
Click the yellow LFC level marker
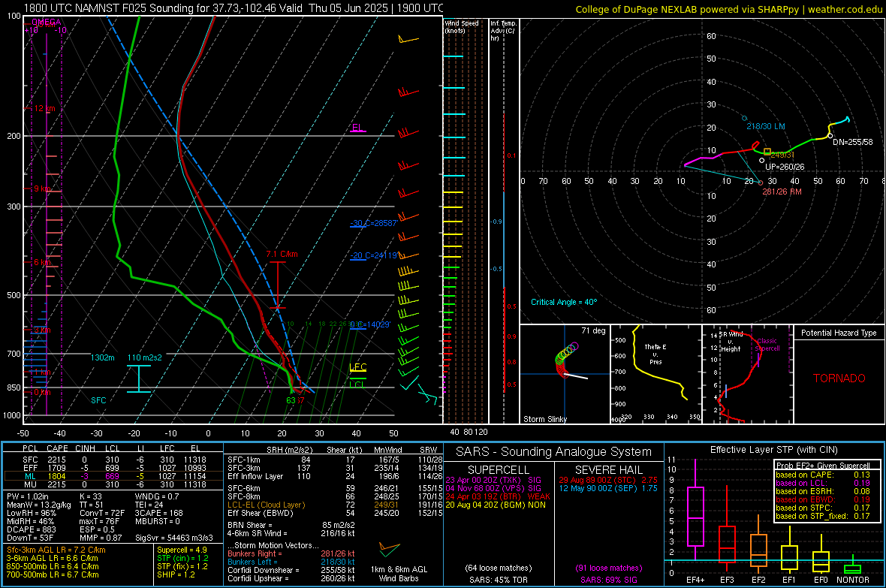(x=357, y=367)
